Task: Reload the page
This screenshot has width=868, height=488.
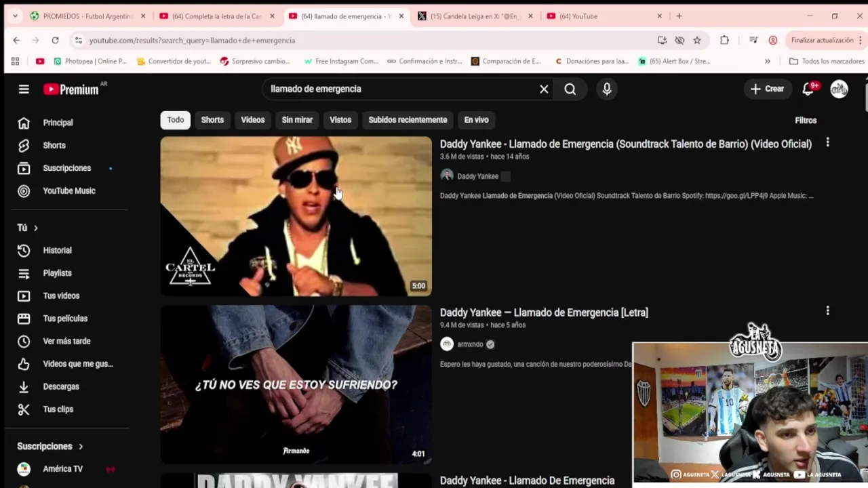Action: point(56,41)
